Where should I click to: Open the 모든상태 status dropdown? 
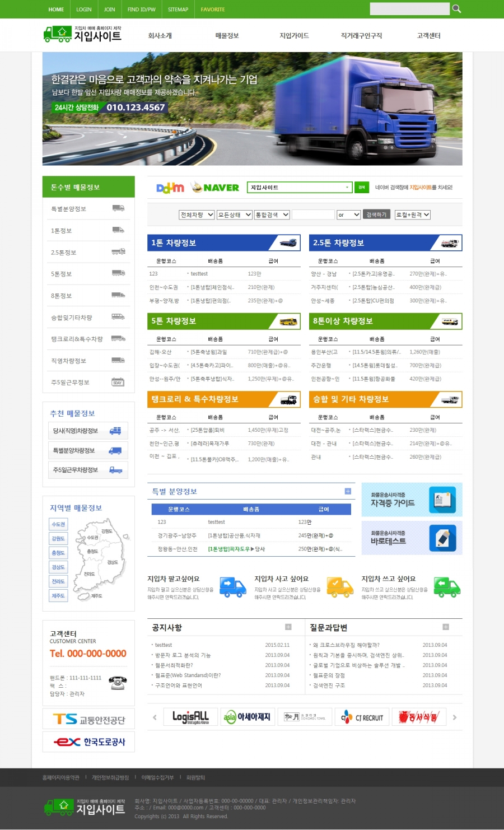[x=235, y=215]
